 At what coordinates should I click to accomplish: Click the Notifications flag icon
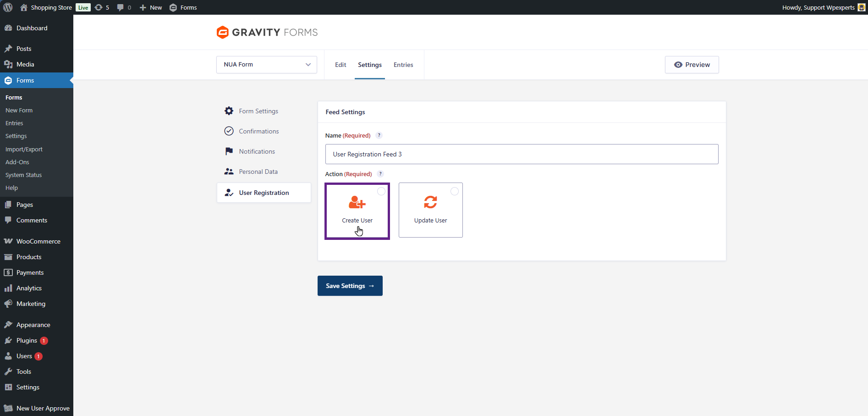(x=229, y=151)
